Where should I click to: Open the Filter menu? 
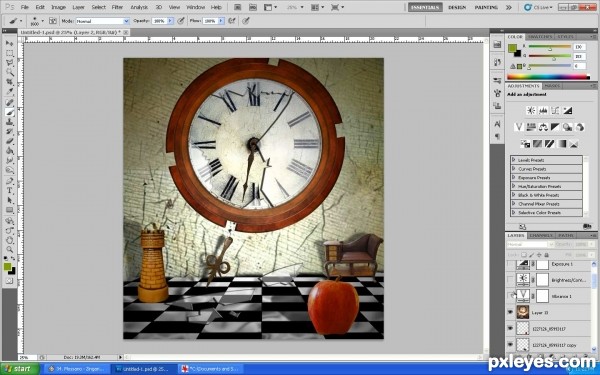117,7
